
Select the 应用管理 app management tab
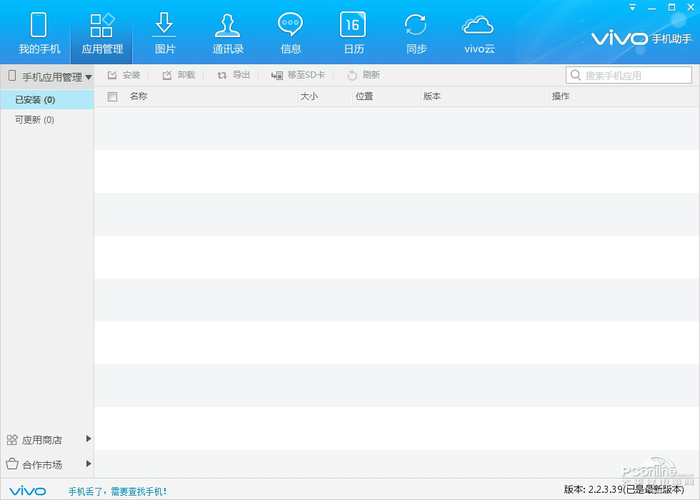point(102,33)
